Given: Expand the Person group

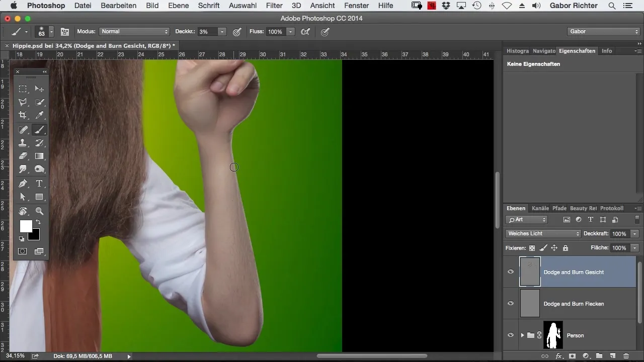Looking at the screenshot, I should coord(522,335).
